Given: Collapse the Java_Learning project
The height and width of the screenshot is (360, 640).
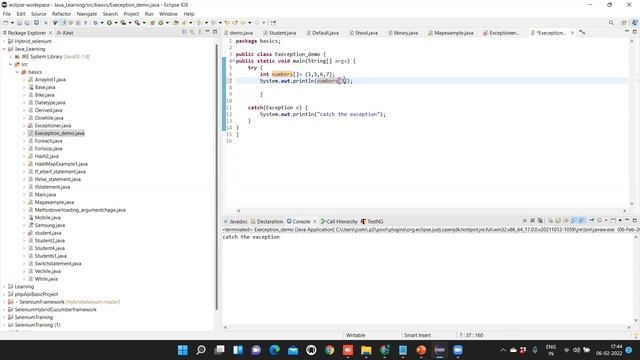Looking at the screenshot, I should click(4, 49).
